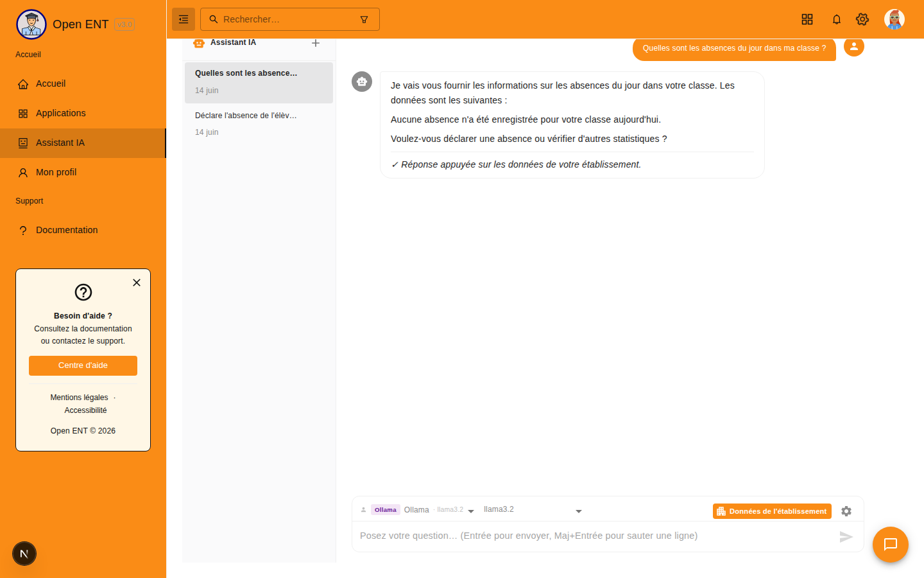924x578 pixels.
Task: Open the applications grid icon in header
Action: click(x=807, y=19)
